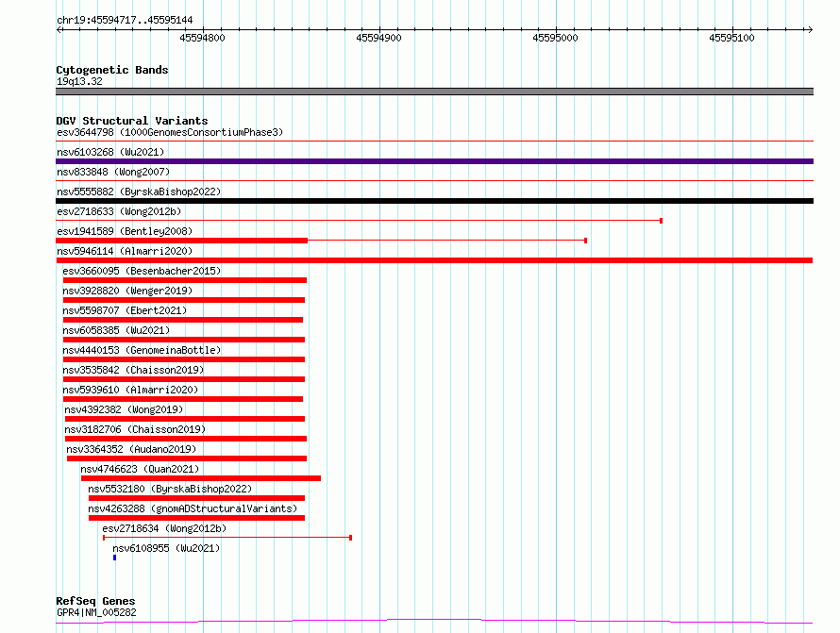Select the esv3660095 red variant bar
Image resolution: width=840 pixels, height=633 pixels.
coord(185,280)
